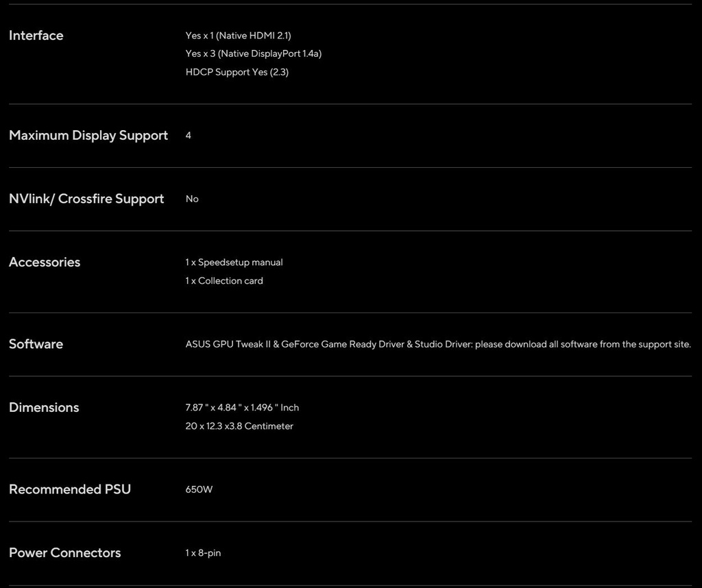Click the HDCP Support Yes (2.3) text
The height and width of the screenshot is (588, 702).
point(237,72)
